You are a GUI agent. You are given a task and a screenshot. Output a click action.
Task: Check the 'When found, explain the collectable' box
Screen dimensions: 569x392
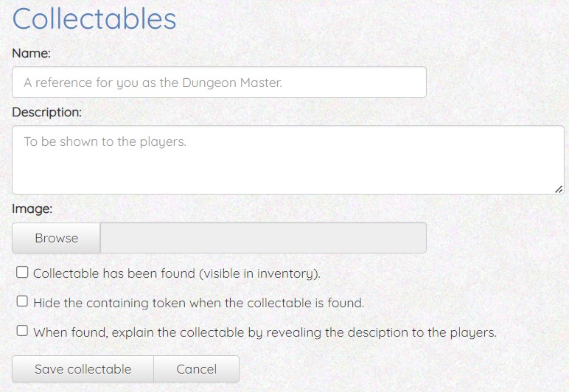[x=22, y=332]
